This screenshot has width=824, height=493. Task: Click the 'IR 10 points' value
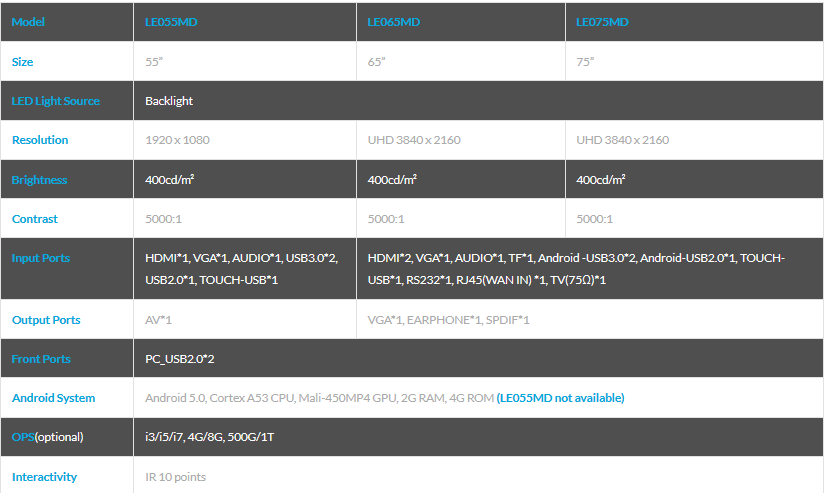pos(176,477)
